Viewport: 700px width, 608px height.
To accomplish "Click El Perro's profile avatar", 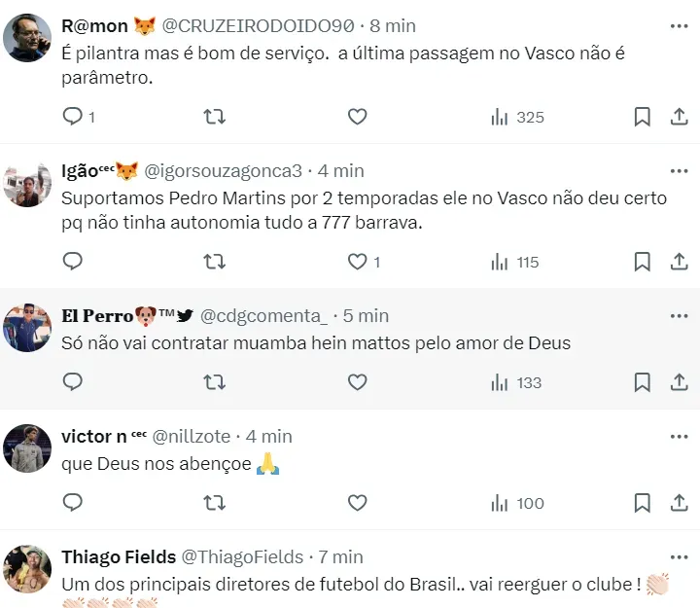I will tap(28, 328).
